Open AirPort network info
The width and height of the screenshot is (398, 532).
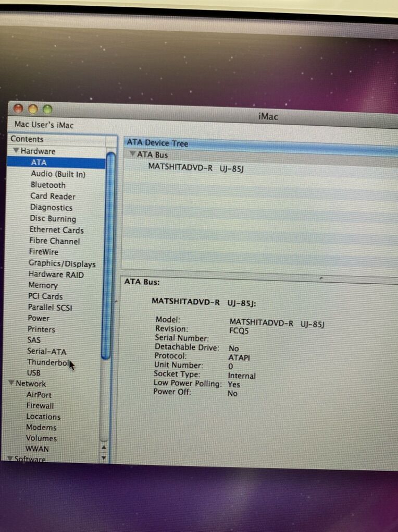coord(39,395)
